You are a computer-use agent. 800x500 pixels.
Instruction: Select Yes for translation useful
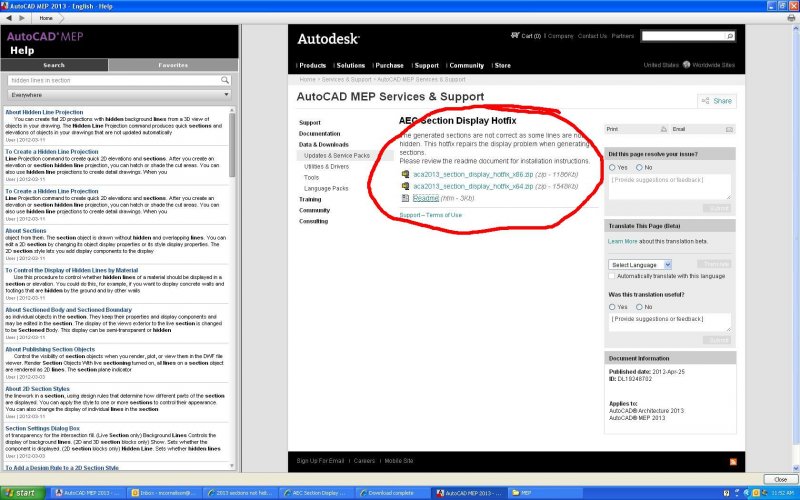[x=612, y=307]
